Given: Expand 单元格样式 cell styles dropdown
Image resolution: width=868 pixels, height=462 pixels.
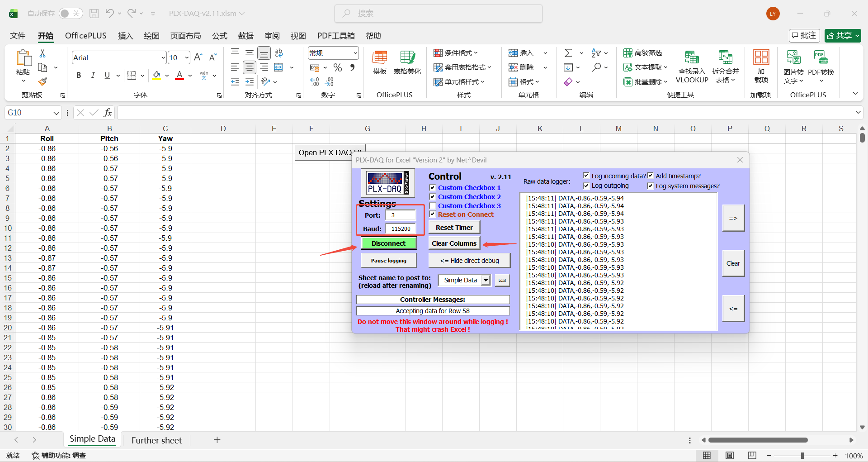Looking at the screenshot, I should click(x=459, y=82).
